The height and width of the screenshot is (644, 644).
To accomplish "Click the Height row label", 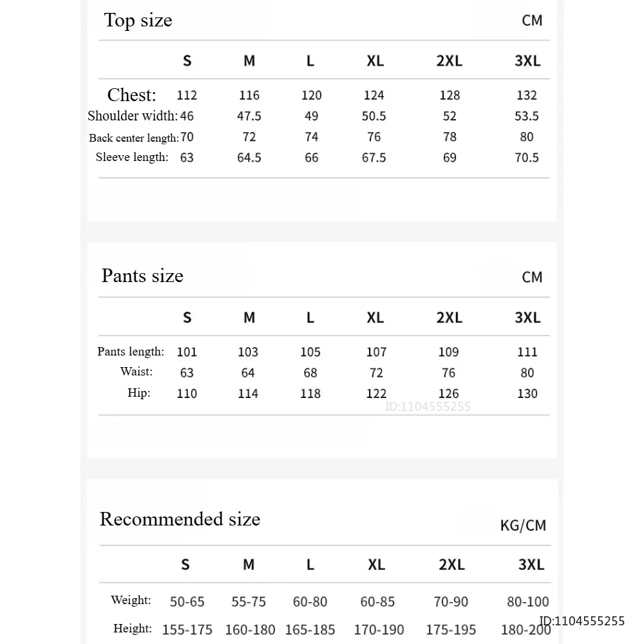I will 133,629.
